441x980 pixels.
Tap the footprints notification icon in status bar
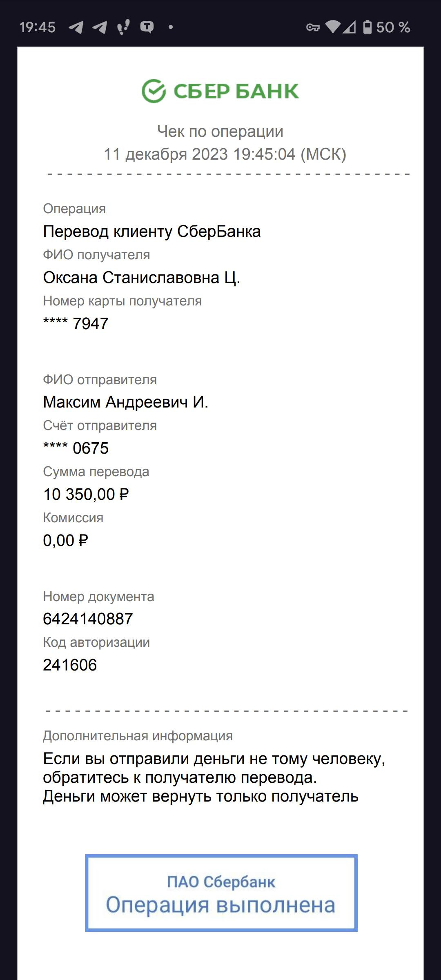(123, 27)
